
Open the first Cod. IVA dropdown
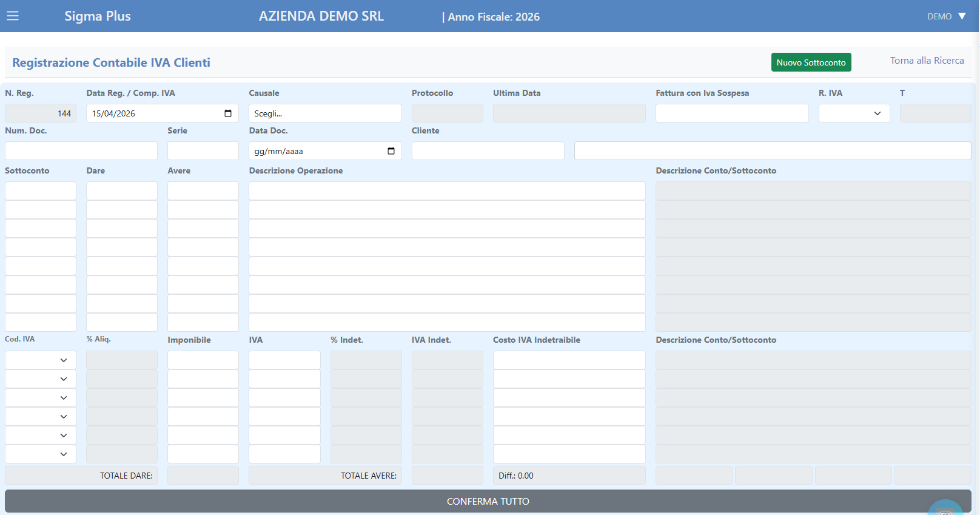(41, 360)
